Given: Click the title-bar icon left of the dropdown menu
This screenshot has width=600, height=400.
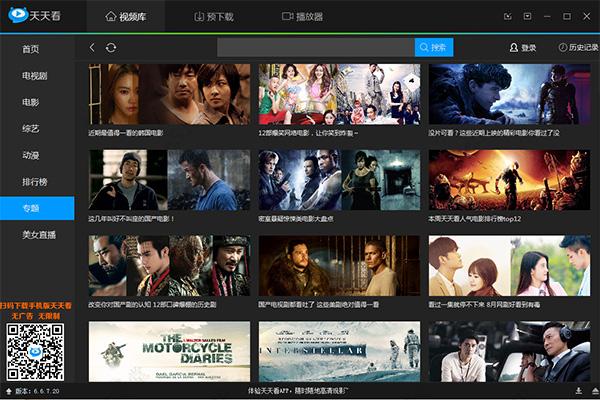Looking at the screenshot, I should (508, 16).
